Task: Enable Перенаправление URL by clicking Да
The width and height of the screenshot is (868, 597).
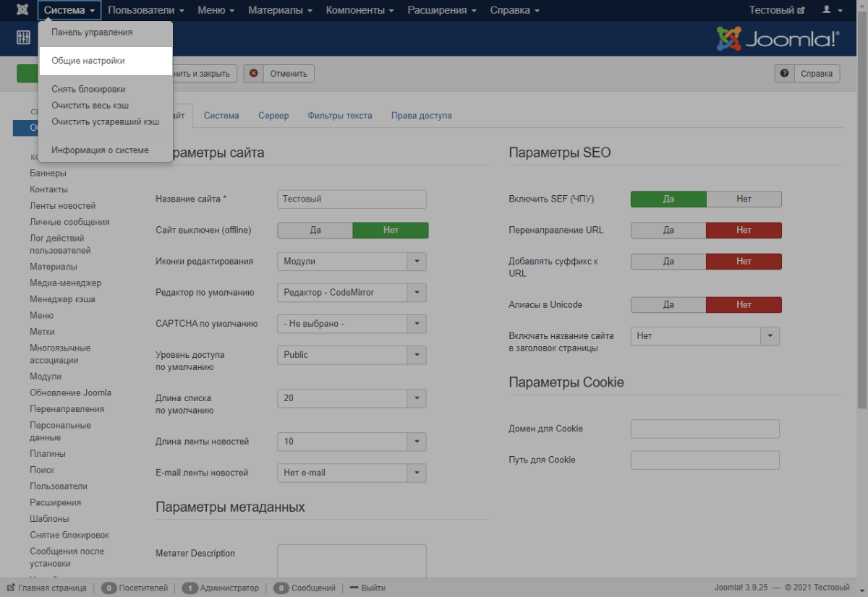Action: pos(668,230)
